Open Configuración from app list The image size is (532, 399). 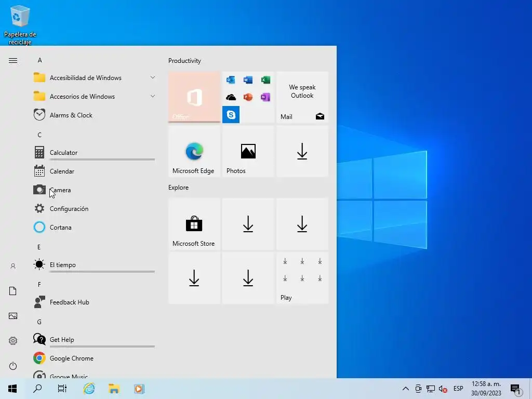[95, 208]
